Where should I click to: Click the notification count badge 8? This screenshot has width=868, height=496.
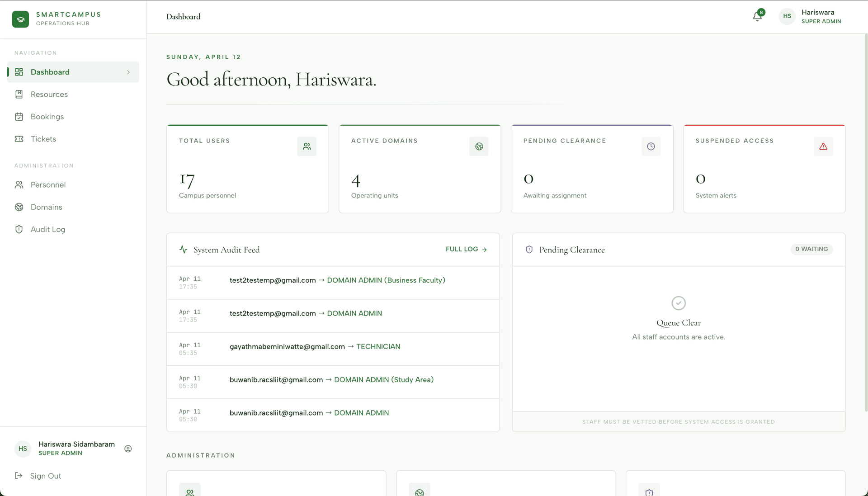click(761, 13)
